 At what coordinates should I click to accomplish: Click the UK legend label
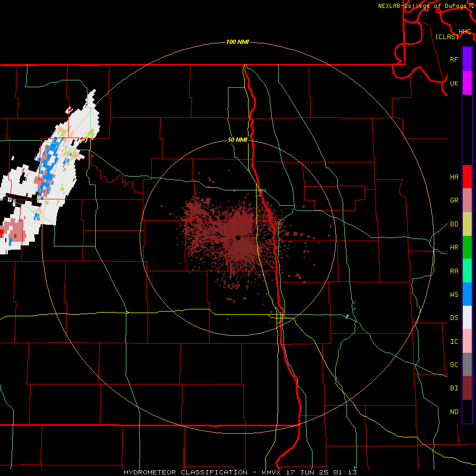coord(454,83)
